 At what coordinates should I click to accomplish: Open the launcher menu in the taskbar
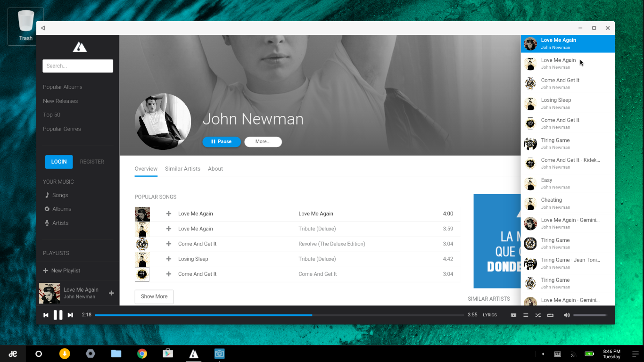[x=13, y=354]
